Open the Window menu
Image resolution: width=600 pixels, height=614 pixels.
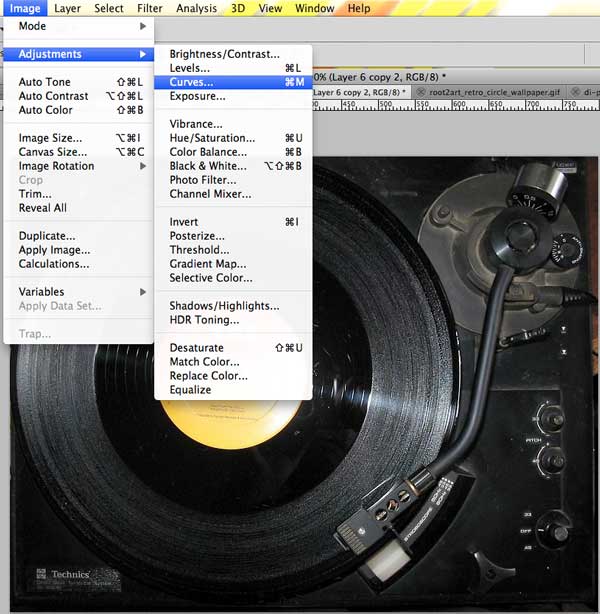[314, 8]
